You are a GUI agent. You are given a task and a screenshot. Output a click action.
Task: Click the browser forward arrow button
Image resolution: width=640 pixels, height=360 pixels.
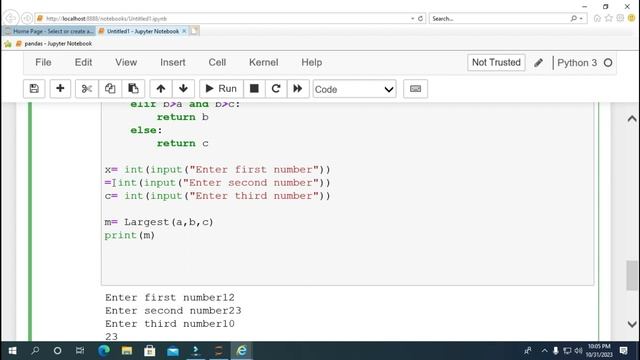(x=27, y=18)
